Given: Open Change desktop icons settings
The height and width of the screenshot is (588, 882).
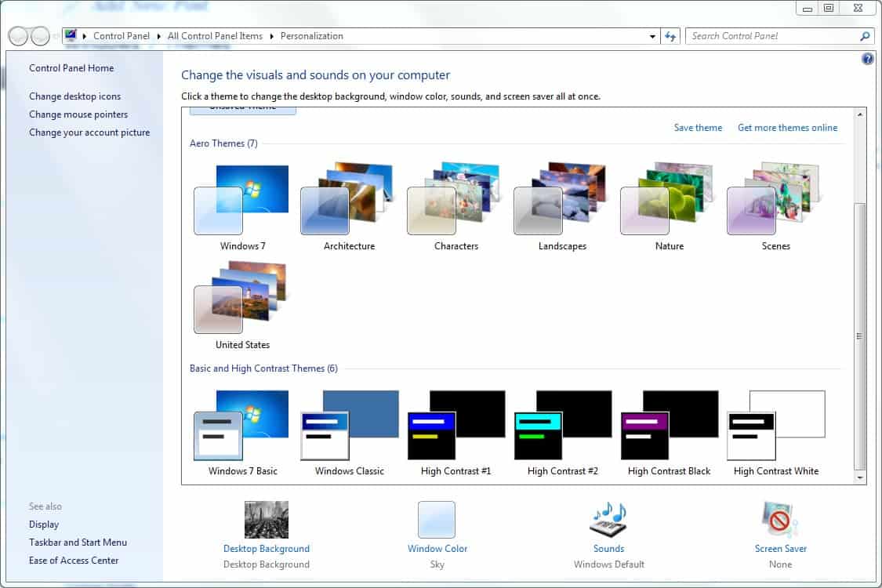Looking at the screenshot, I should (75, 96).
